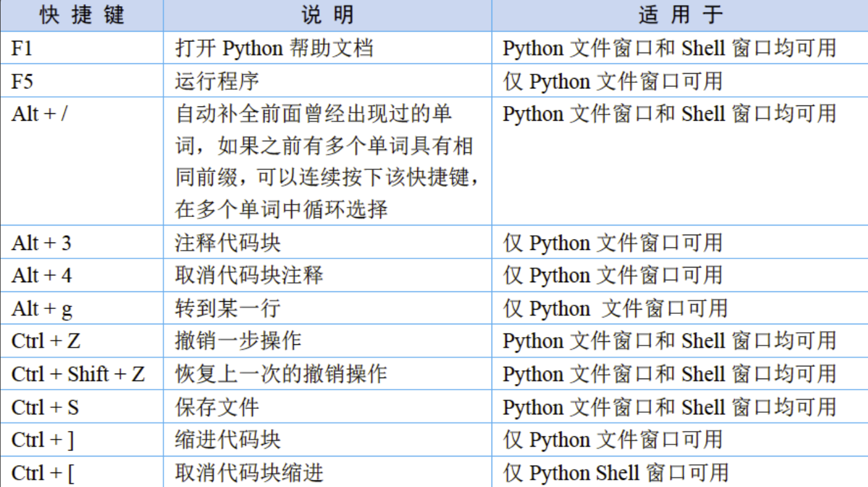Select the 仅 Python Shell 窗口可用 cell
This screenshot has height=487, width=868.
[x=615, y=472]
